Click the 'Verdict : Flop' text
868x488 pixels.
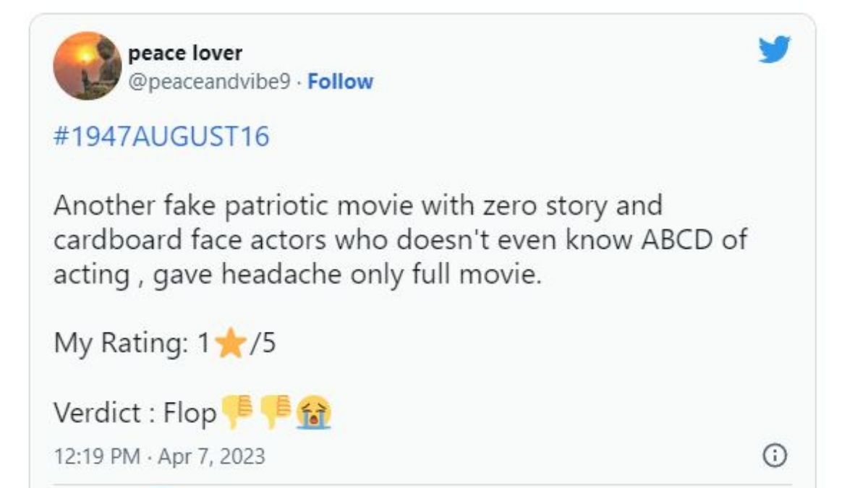pos(135,413)
